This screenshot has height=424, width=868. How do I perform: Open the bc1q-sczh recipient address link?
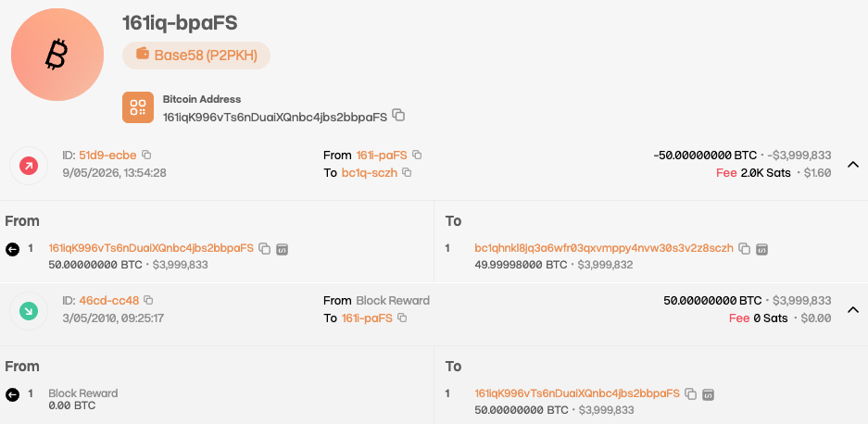(370, 173)
